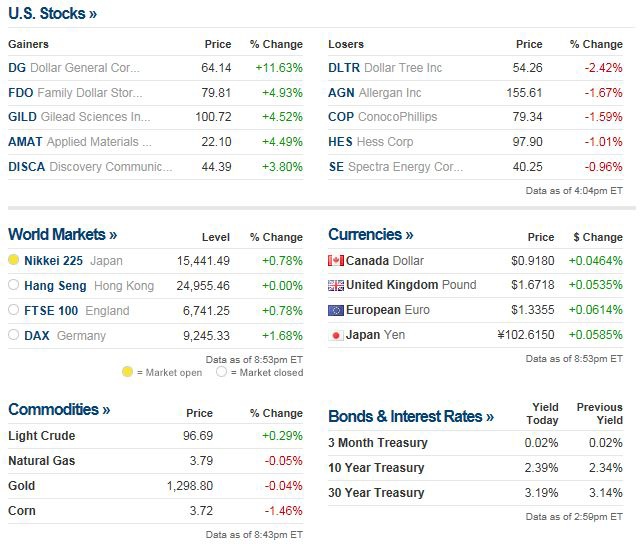Open Bonds & Interest Rates section
This screenshot has width=643, height=544.
pos(410,416)
